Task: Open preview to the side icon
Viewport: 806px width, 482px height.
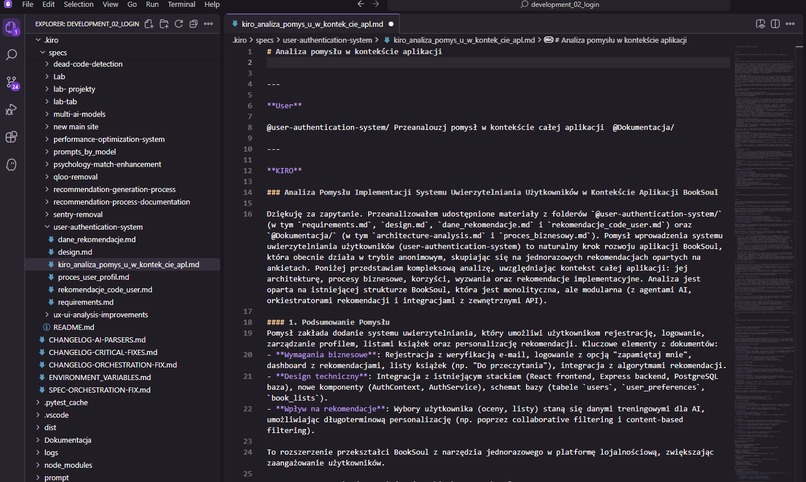Action: coord(760,24)
